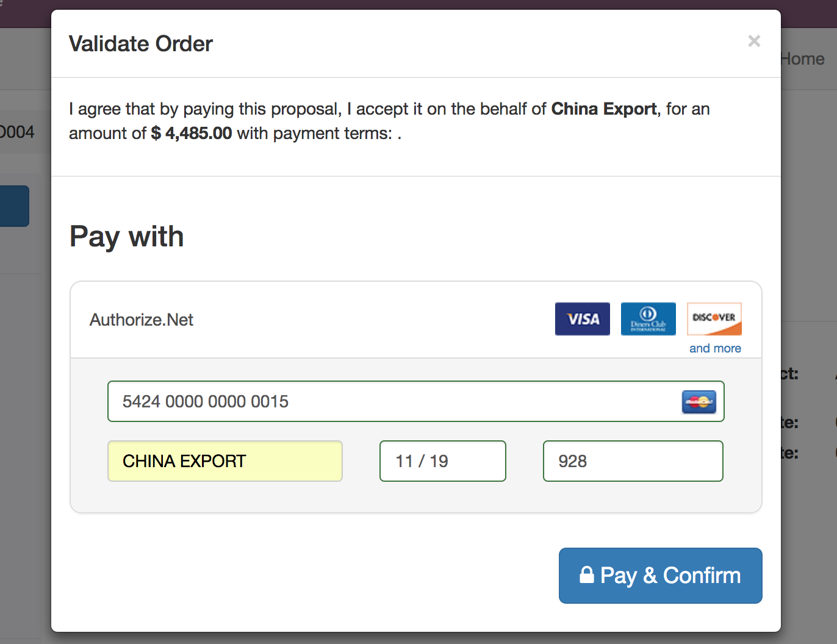Image resolution: width=837 pixels, height=644 pixels.
Task: Select the 11 / 19 expiry date field
Action: point(442,461)
